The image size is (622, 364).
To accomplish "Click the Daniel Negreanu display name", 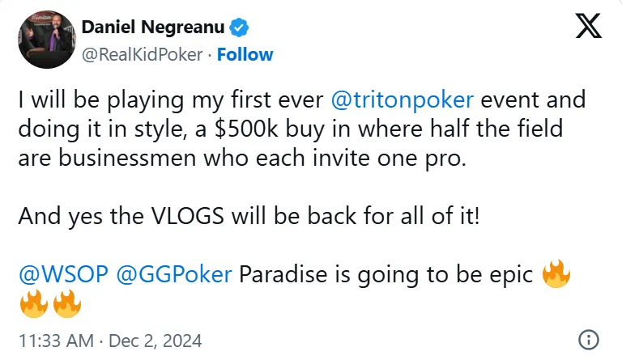I will 155,30.
